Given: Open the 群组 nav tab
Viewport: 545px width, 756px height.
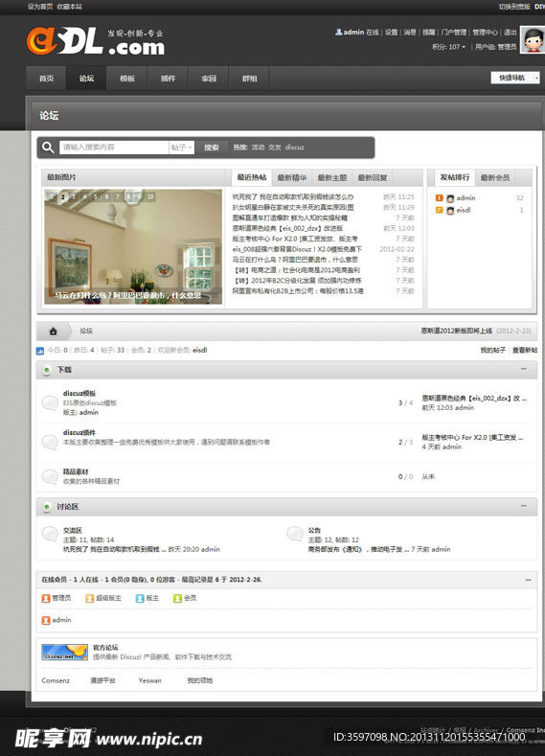Looking at the screenshot, I should click(x=249, y=79).
